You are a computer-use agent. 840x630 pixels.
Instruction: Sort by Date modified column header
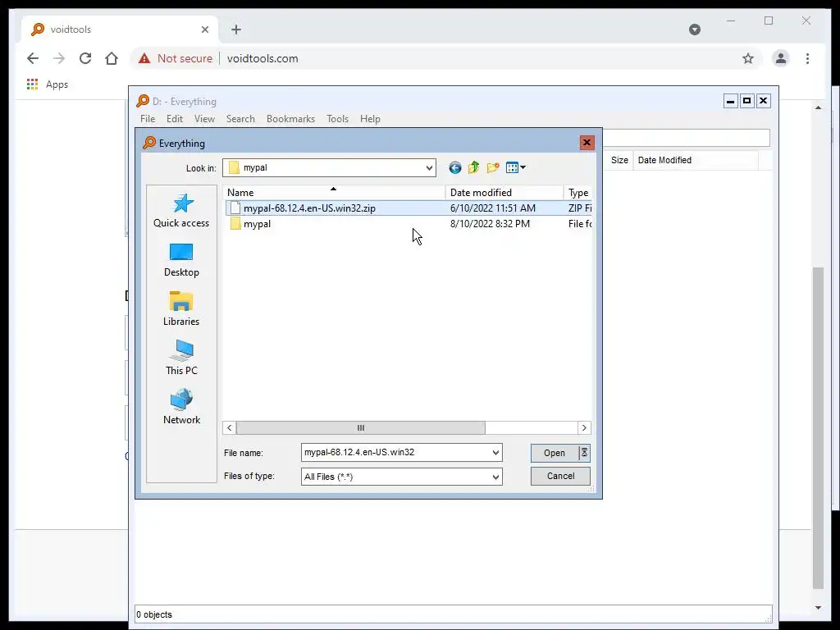[x=504, y=193]
